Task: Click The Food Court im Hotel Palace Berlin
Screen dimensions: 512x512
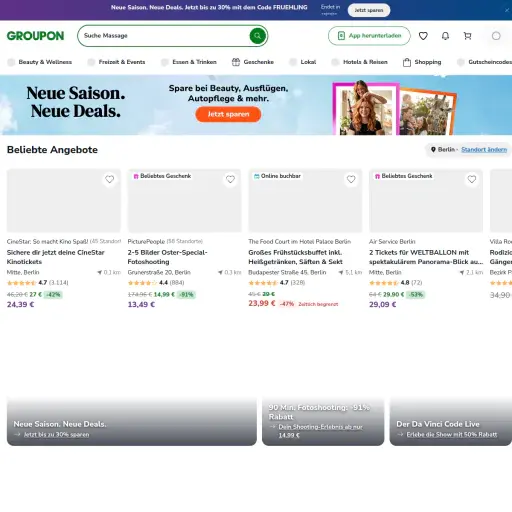Action: coord(299,241)
